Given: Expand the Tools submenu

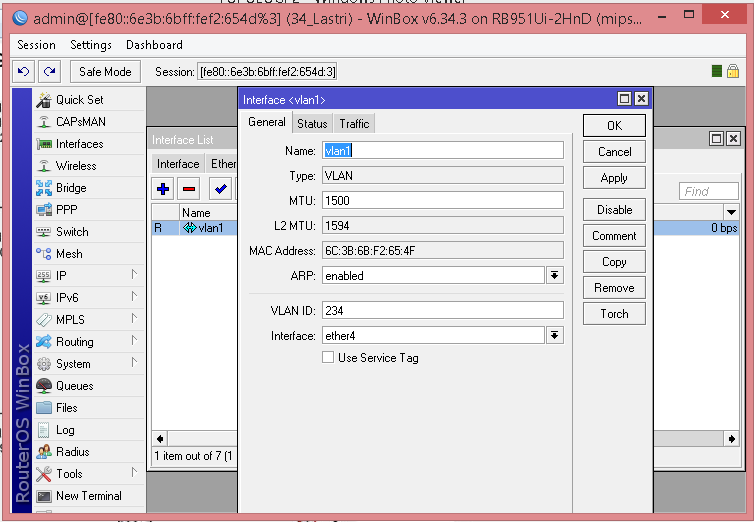Looking at the screenshot, I should coord(134,473).
